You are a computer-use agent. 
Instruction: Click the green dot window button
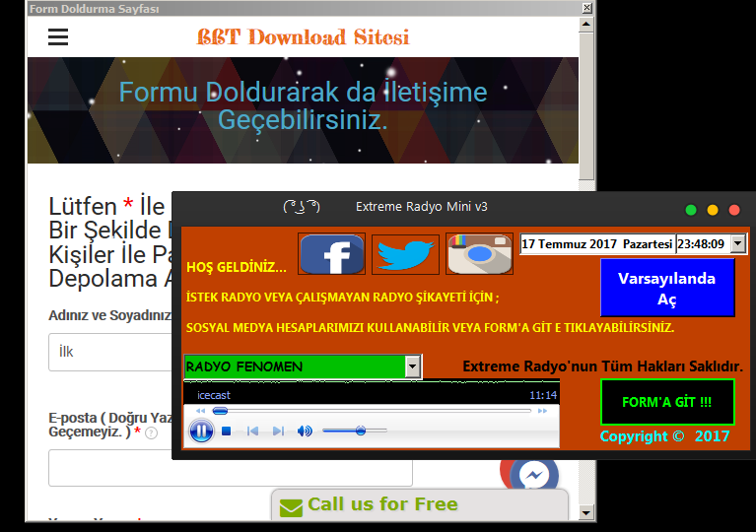click(x=691, y=210)
